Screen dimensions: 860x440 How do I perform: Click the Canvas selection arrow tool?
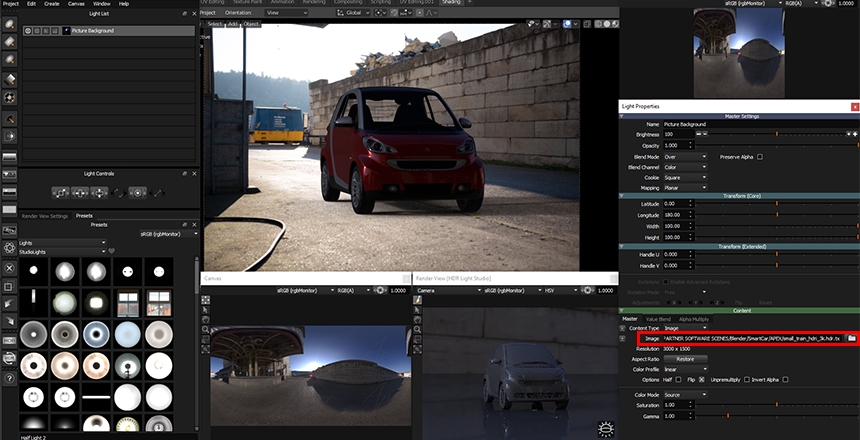205,309
